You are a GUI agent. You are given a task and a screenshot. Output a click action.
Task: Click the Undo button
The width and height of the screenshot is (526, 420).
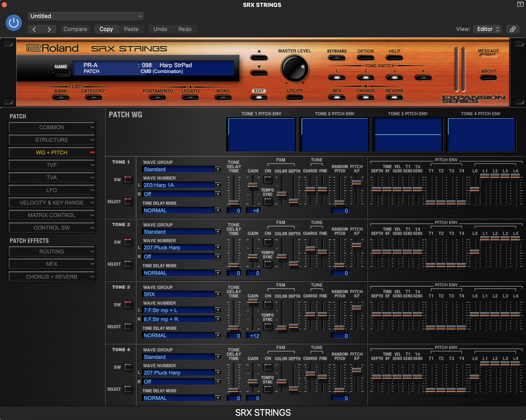coord(160,29)
